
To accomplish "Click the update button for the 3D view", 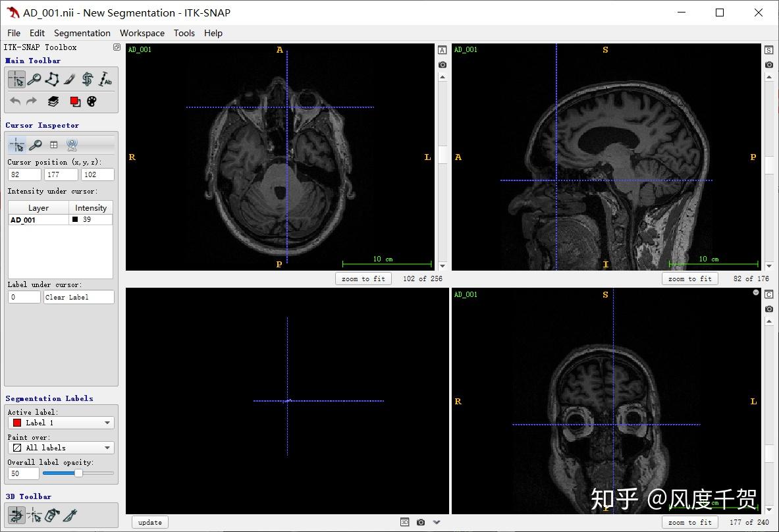I will pos(149,521).
